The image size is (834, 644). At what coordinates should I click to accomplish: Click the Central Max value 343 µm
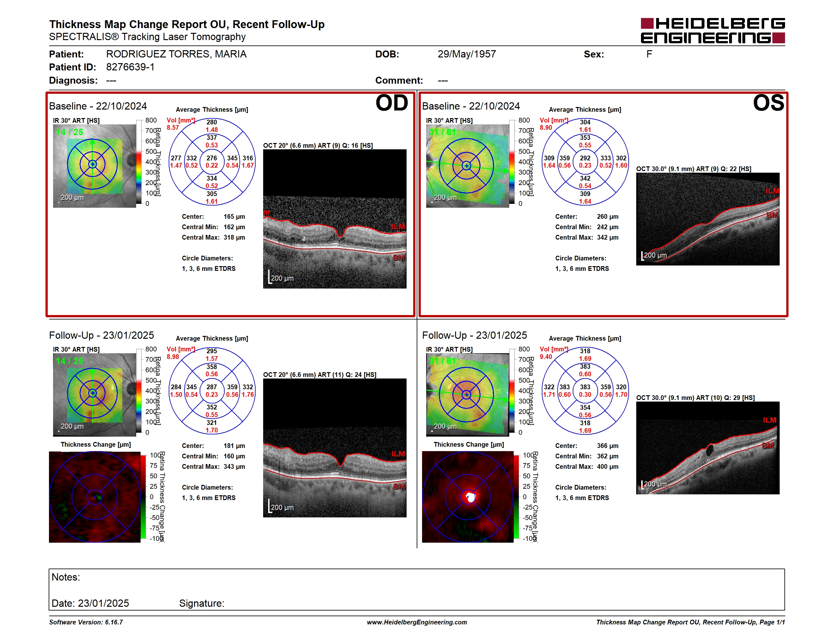coord(234,467)
